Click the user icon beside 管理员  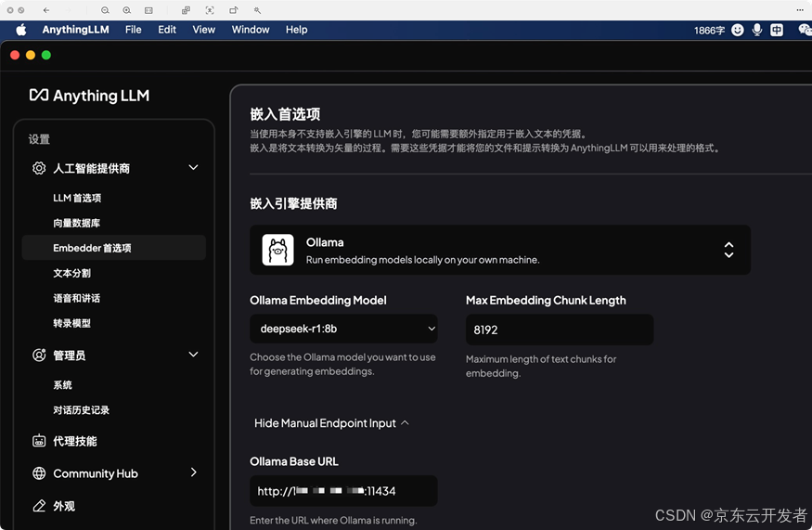(39, 355)
